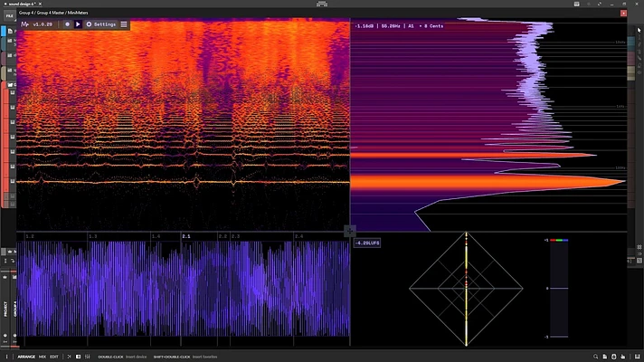Click the stereo correlation meter bar
The height and width of the screenshot is (362, 644).
click(x=559, y=289)
